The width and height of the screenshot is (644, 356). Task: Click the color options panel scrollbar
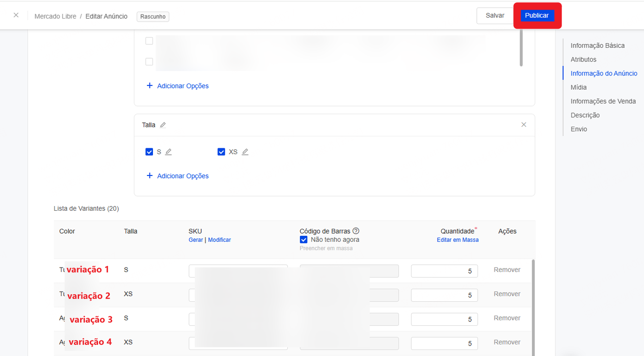click(x=521, y=48)
